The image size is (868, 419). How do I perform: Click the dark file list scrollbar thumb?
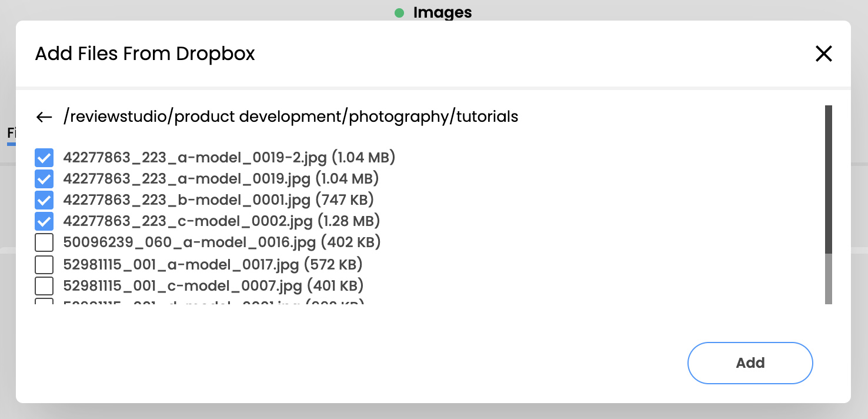(x=829, y=179)
